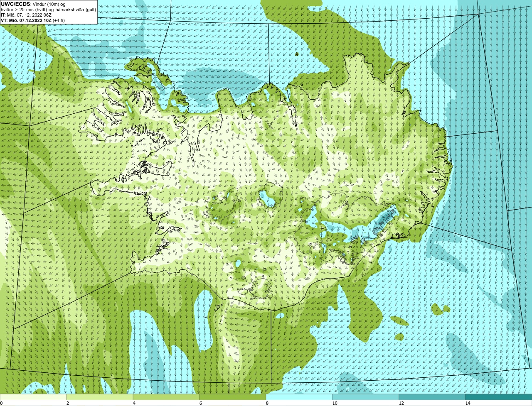532x406 pixels.
Task: Click the legend tick label "4"
Action: point(134,403)
